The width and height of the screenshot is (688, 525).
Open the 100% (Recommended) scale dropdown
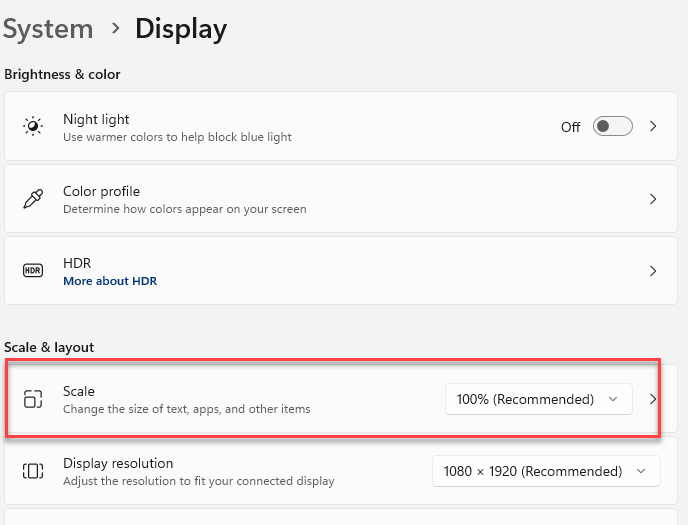[x=538, y=399]
